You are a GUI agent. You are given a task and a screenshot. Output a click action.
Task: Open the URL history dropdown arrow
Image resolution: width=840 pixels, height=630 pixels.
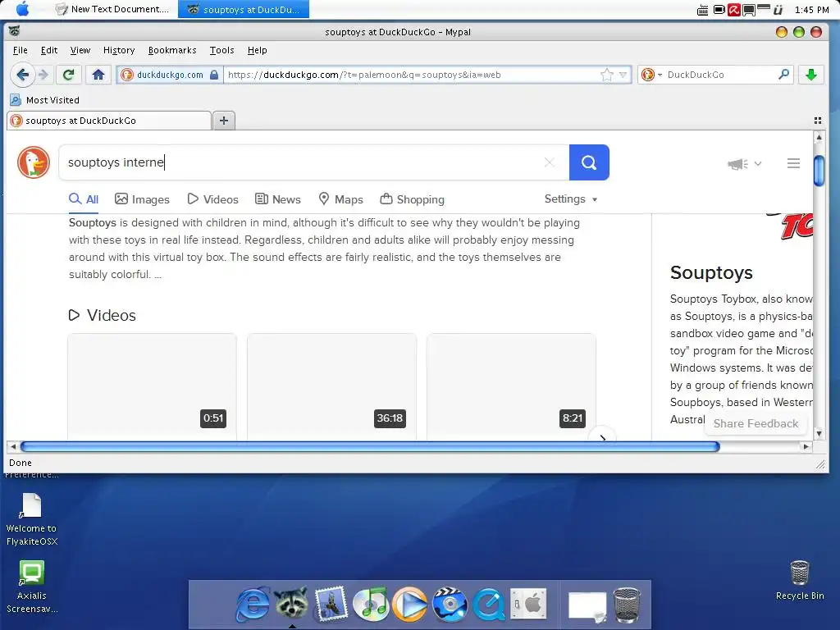tap(623, 75)
